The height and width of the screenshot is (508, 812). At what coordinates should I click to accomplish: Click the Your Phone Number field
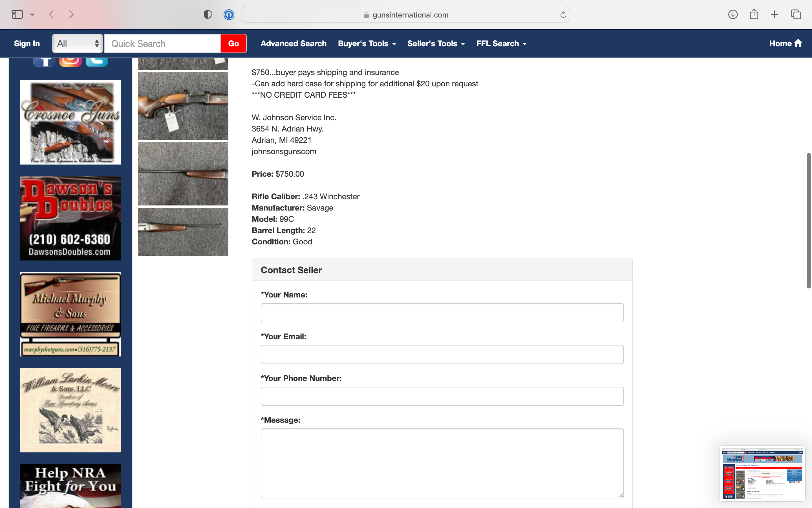point(442,396)
